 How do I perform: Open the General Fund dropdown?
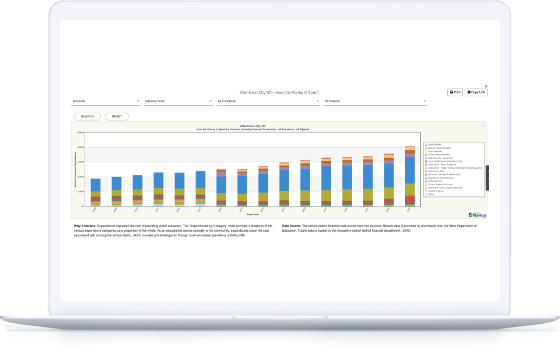click(x=178, y=101)
